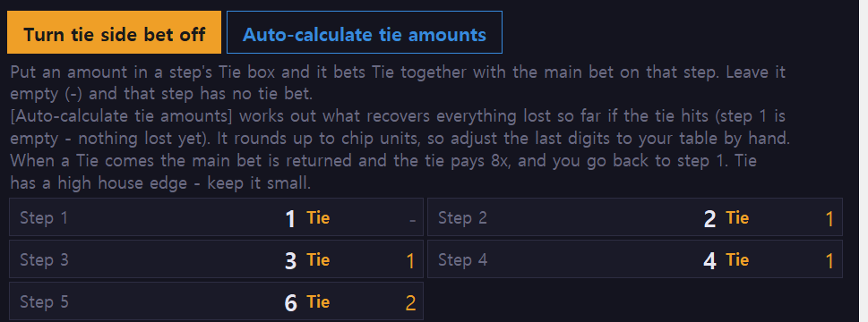Select the Step 2 label
This screenshot has height=322, width=868.
(463, 217)
